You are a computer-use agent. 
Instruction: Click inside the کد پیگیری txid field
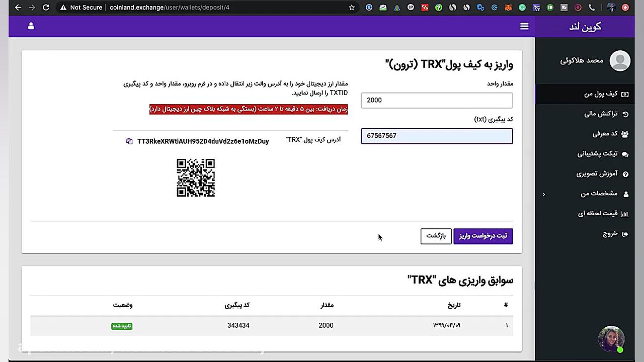[x=437, y=136]
